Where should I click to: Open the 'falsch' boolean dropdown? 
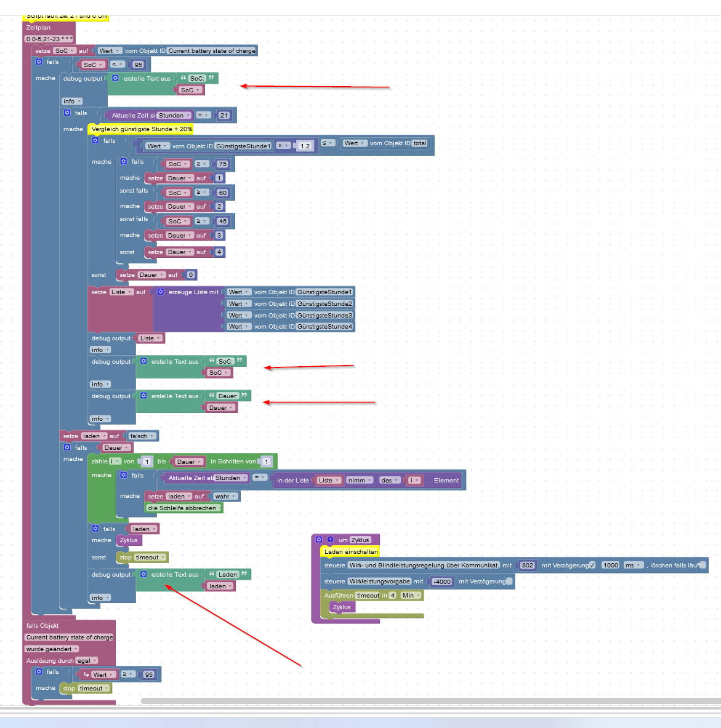pos(142,436)
